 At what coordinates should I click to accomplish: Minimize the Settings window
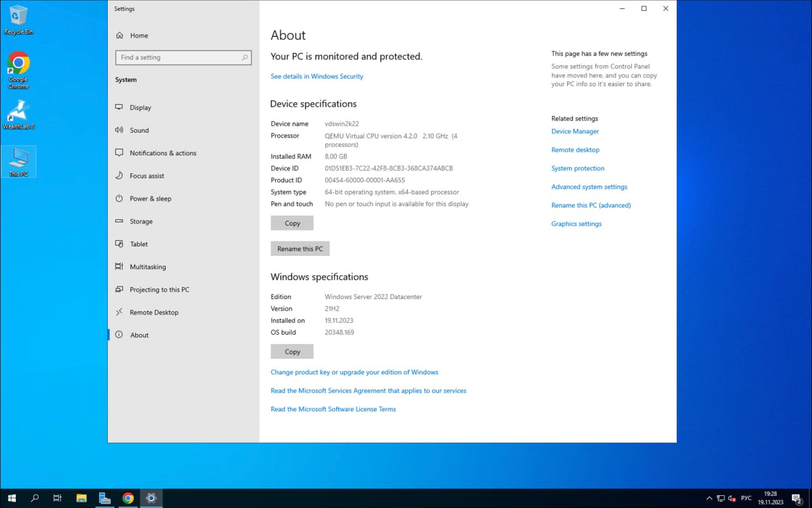coord(622,9)
